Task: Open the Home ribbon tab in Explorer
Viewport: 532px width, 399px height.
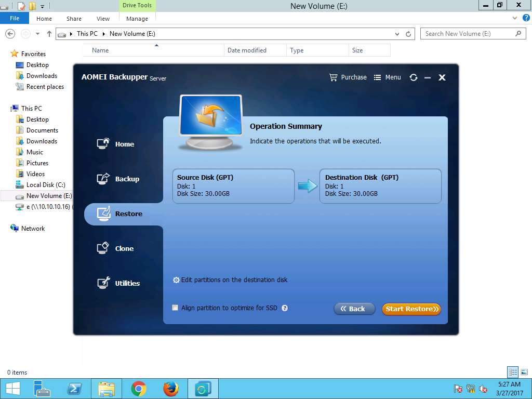Action: tap(44, 19)
